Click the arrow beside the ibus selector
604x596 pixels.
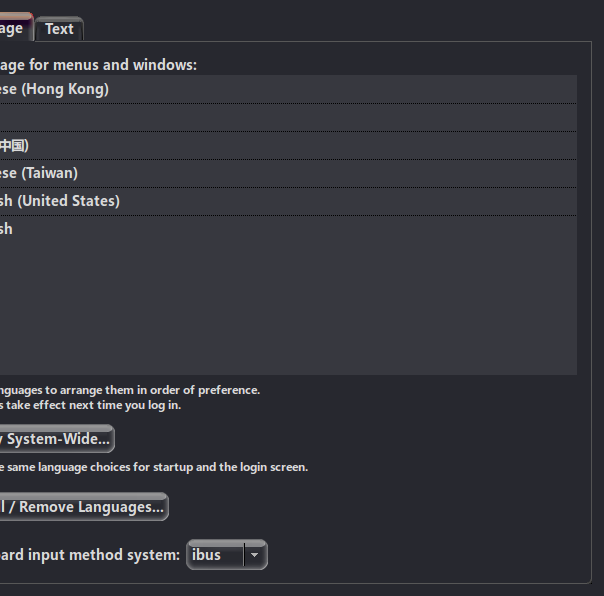point(255,555)
